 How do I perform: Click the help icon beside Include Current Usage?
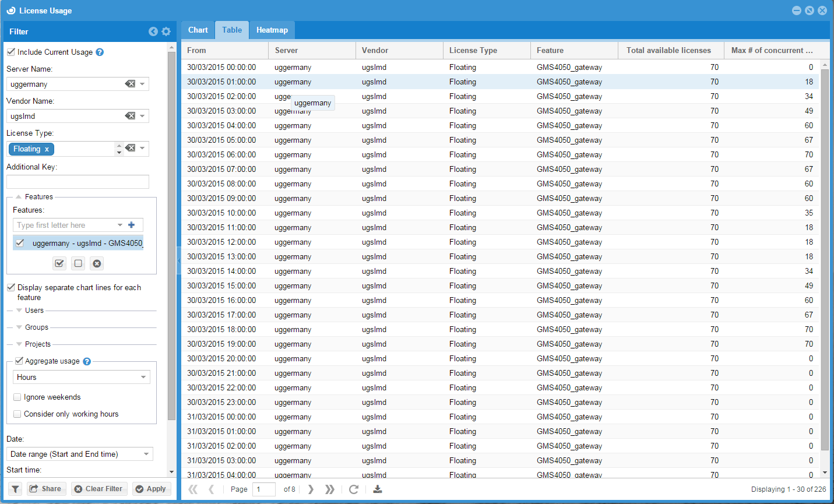(100, 52)
